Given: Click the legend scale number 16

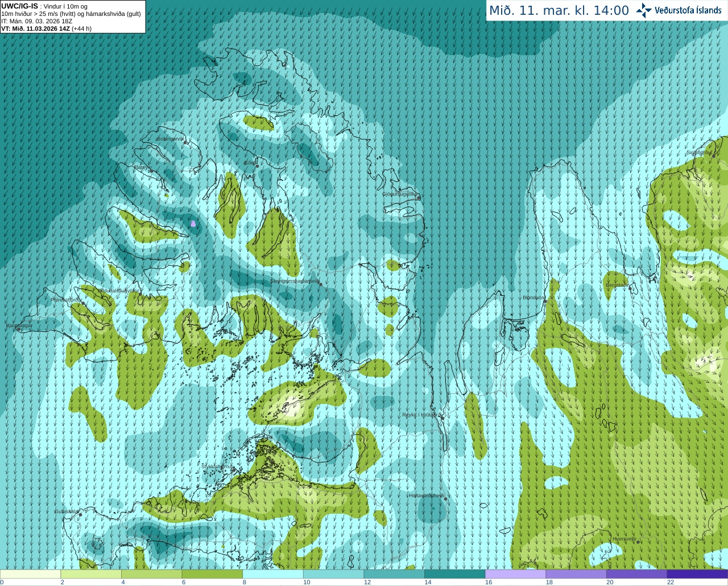Looking at the screenshot, I should pyautogui.click(x=489, y=582).
